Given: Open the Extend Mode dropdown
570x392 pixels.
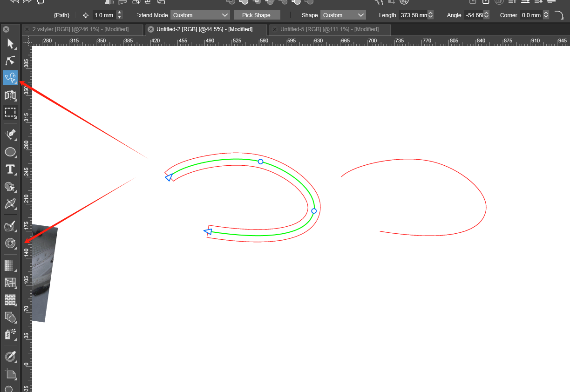Looking at the screenshot, I should [x=200, y=15].
